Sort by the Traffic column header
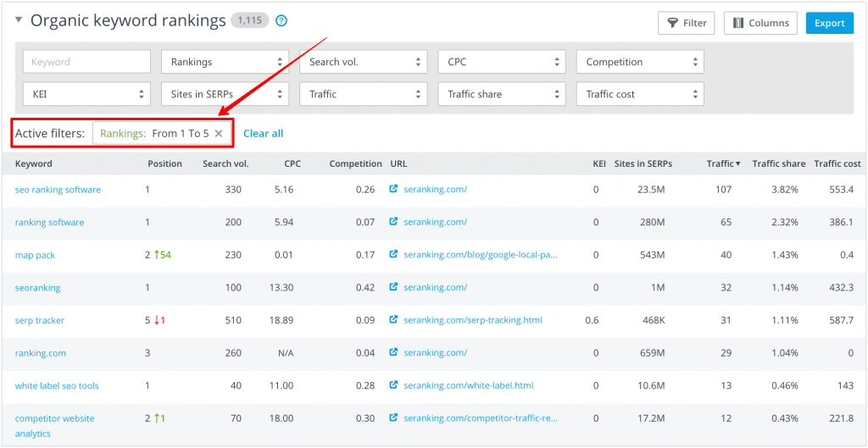 (x=724, y=163)
